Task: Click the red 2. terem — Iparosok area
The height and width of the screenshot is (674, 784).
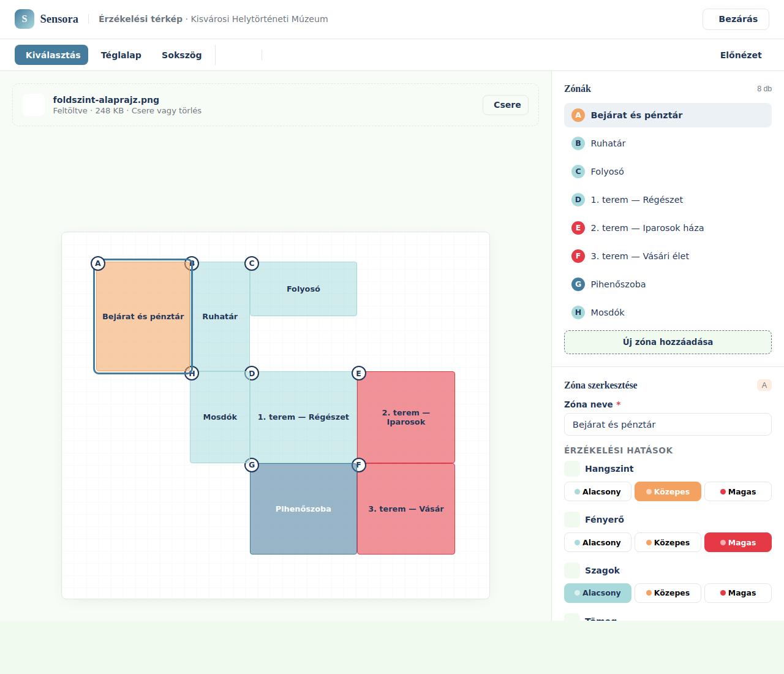Action: click(x=406, y=417)
